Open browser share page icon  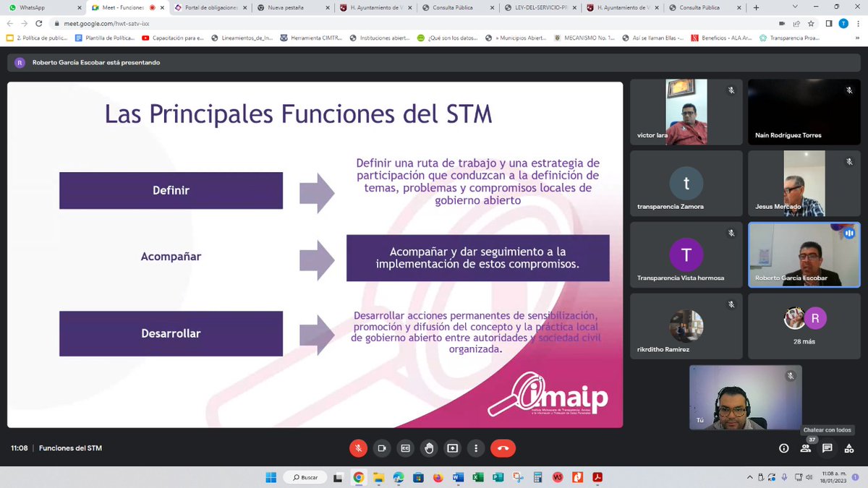[796, 23]
